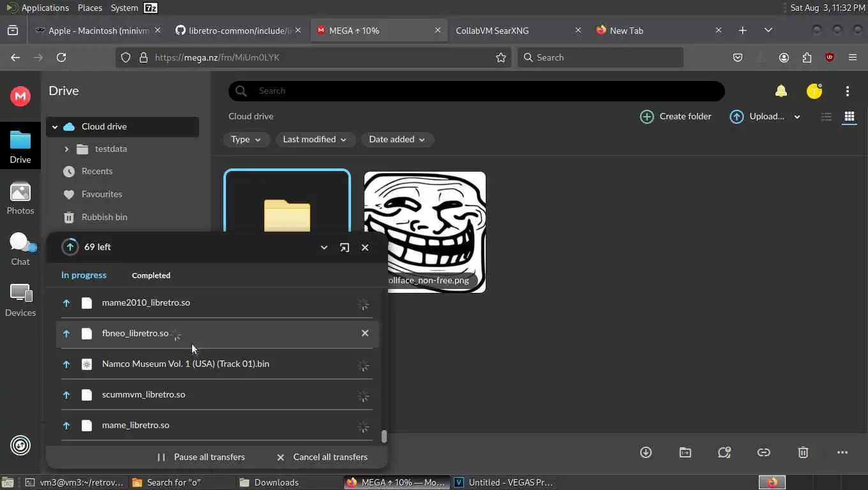The width and height of the screenshot is (868, 490).
Task: Open the Last modified filter dropdown
Action: point(315,140)
